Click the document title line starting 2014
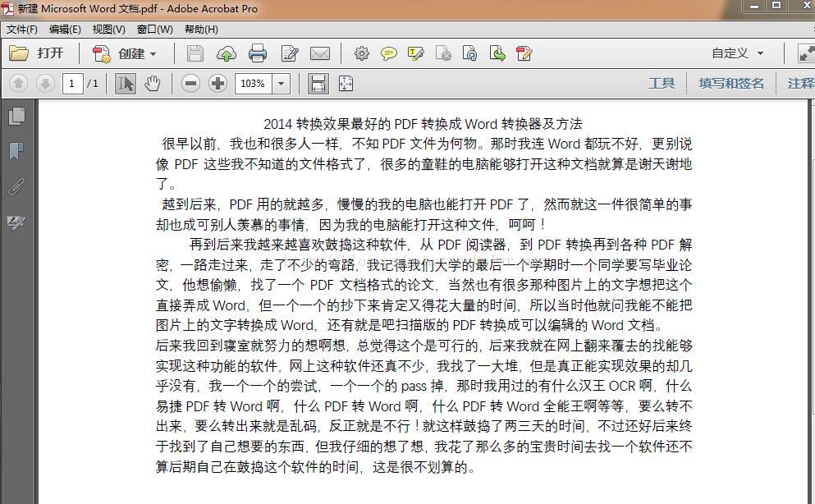 423,124
